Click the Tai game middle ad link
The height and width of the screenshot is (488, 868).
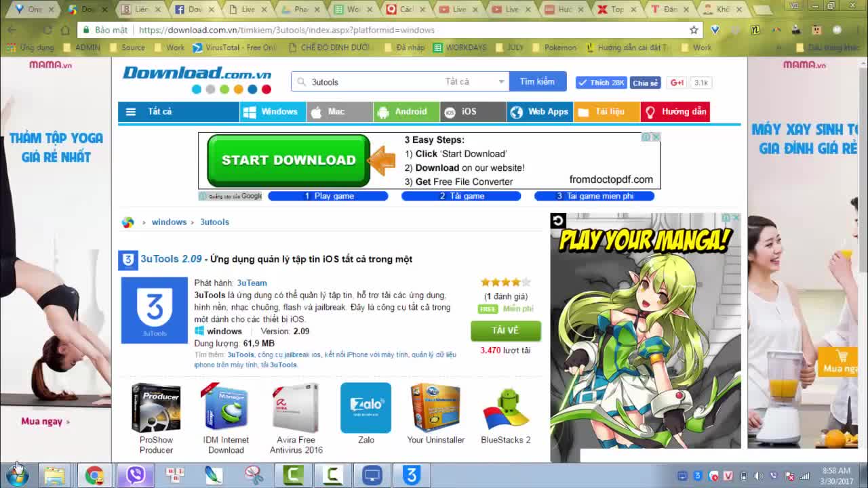tap(461, 196)
